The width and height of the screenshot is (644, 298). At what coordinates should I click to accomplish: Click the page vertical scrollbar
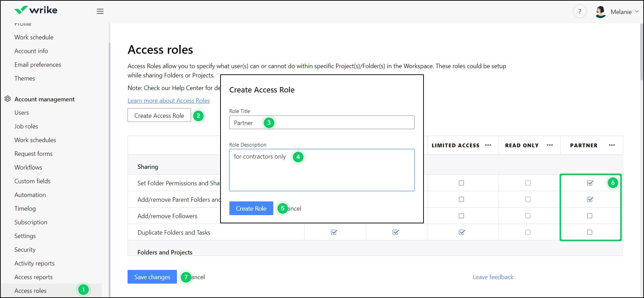[642, 51]
